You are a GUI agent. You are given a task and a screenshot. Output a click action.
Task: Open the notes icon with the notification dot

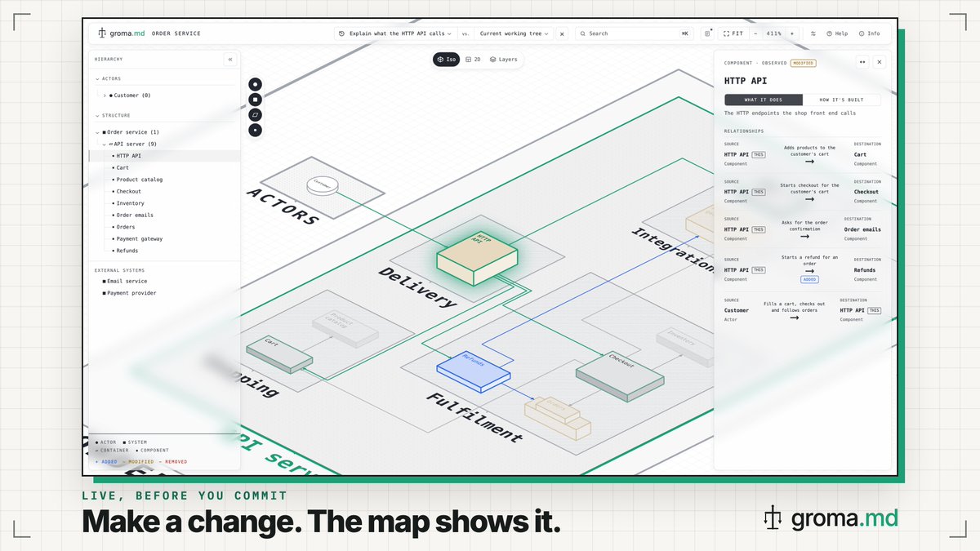coord(707,33)
